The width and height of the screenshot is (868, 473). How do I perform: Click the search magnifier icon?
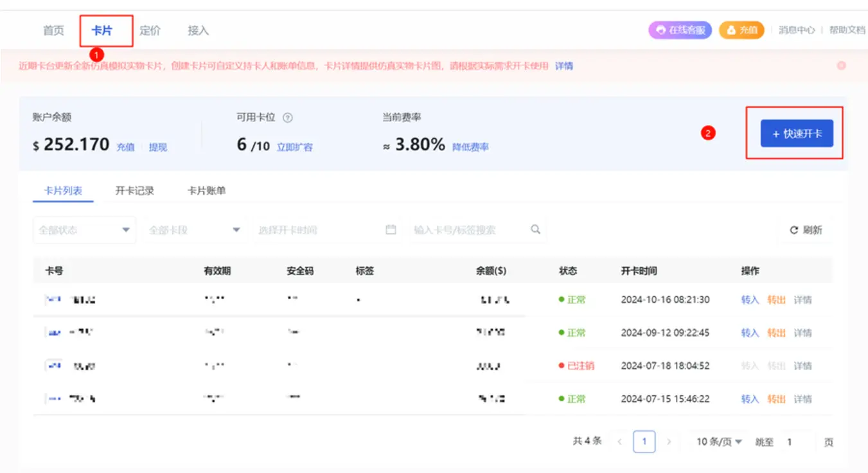pyautogui.click(x=535, y=229)
